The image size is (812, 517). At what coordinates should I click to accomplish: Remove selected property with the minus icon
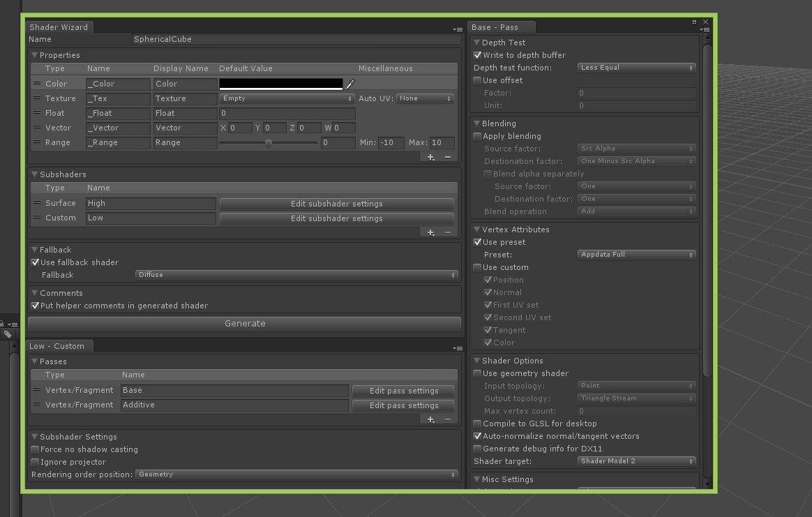point(448,157)
